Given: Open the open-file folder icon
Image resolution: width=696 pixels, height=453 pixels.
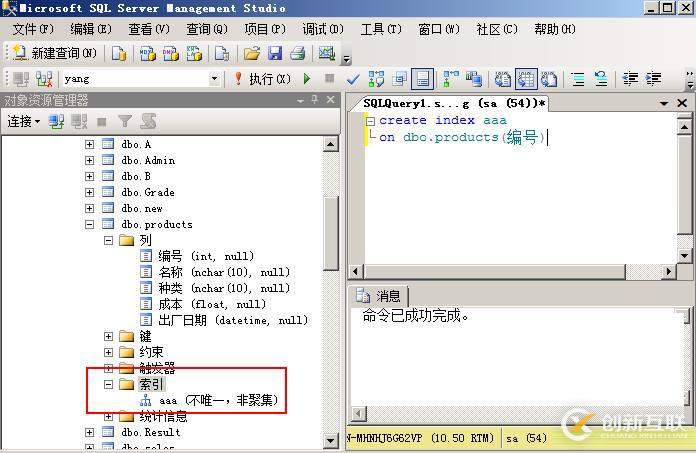Looking at the screenshot, I should coord(252,54).
